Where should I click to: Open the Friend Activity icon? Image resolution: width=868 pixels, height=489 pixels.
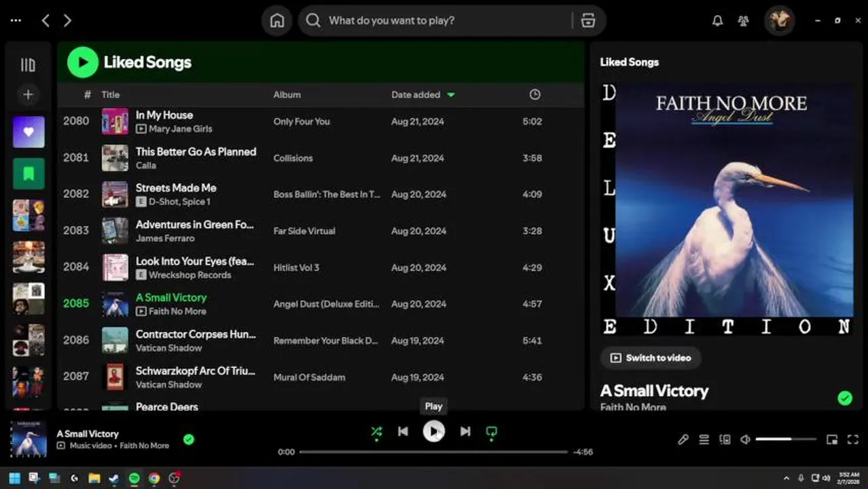(743, 21)
